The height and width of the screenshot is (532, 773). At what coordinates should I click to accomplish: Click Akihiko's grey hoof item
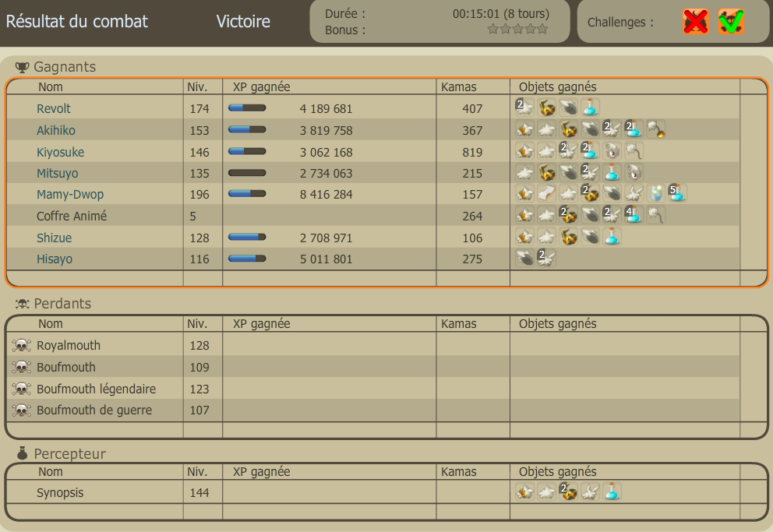click(x=590, y=129)
